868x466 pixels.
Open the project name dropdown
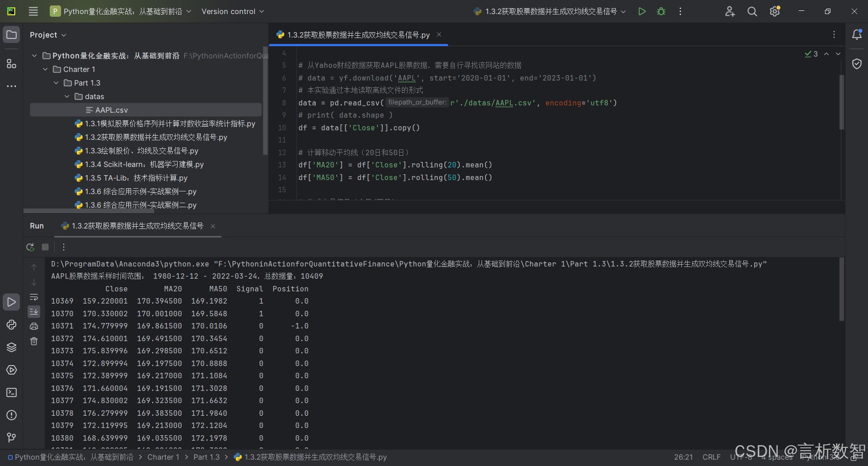coord(121,11)
